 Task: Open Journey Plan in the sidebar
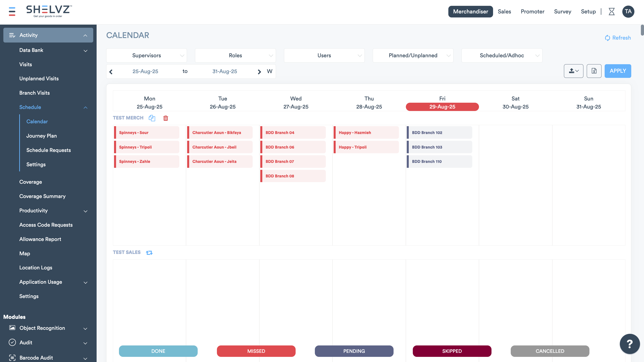[42, 136]
